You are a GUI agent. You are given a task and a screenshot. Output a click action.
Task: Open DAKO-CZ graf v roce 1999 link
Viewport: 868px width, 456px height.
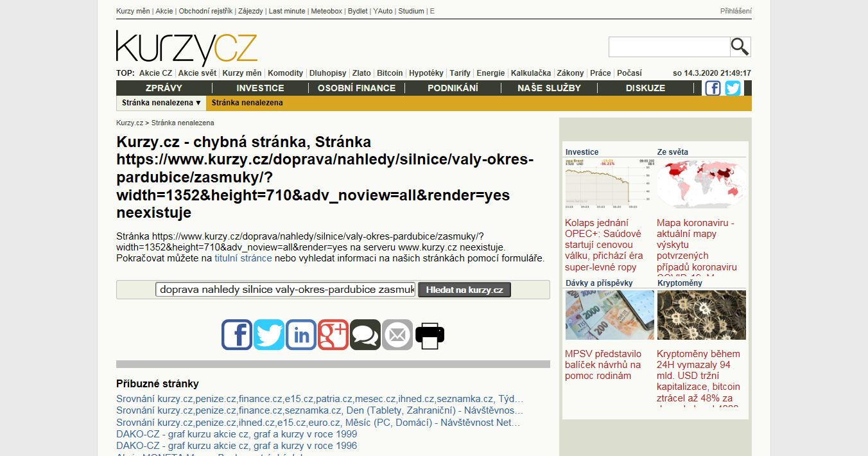[x=236, y=434]
